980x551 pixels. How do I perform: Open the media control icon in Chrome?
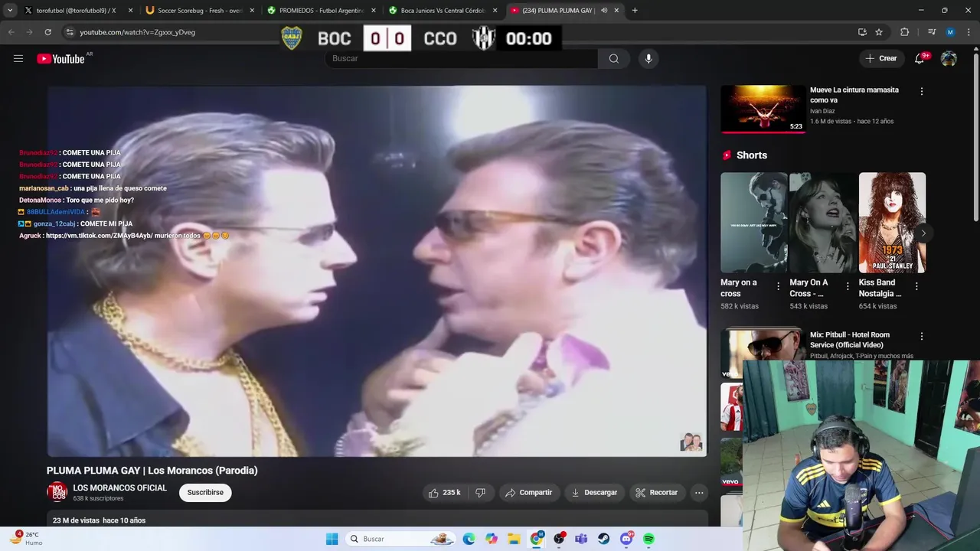tap(932, 32)
